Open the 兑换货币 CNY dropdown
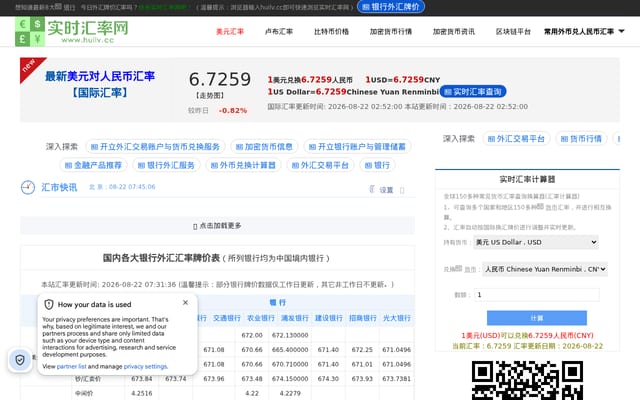The image size is (640, 400). [x=545, y=269]
